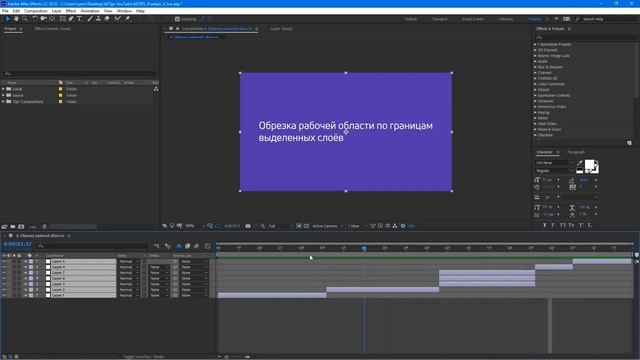Click the new composition icon in Project panel
Screen dimensions: 640x360
(x=21, y=227)
